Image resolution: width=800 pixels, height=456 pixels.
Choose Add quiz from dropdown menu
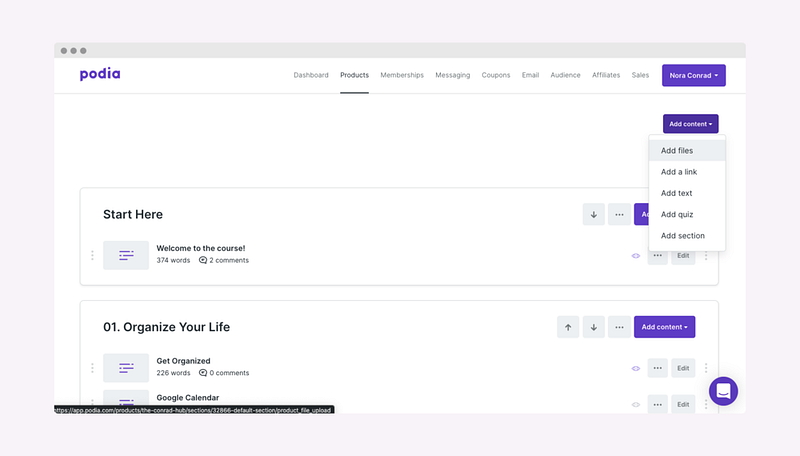click(x=677, y=214)
